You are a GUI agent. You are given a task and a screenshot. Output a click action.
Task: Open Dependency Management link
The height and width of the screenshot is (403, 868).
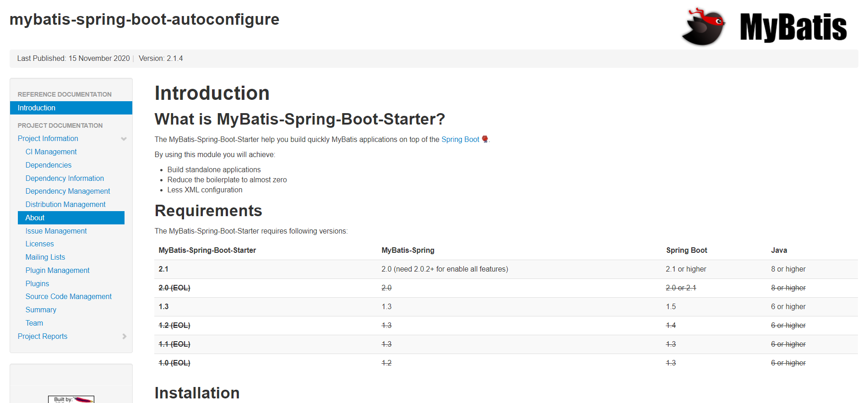68,191
